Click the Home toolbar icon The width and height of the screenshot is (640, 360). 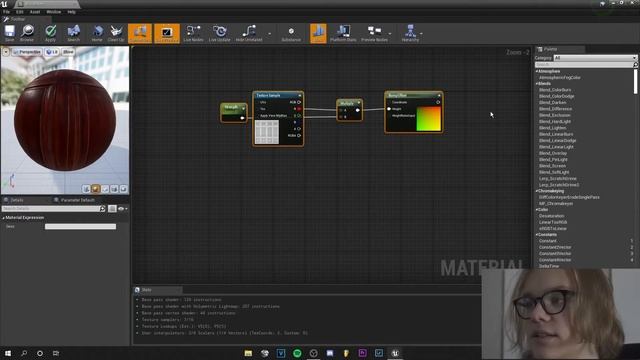97,33
